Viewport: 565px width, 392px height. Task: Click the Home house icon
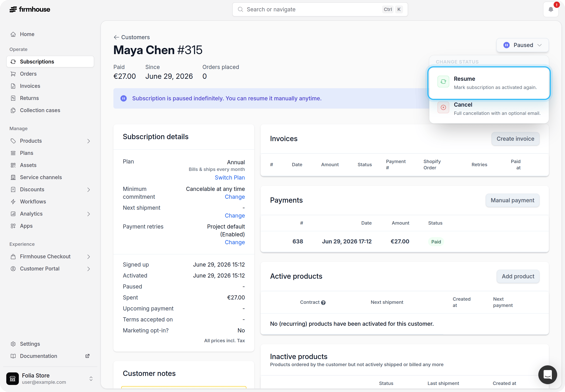pyautogui.click(x=13, y=34)
